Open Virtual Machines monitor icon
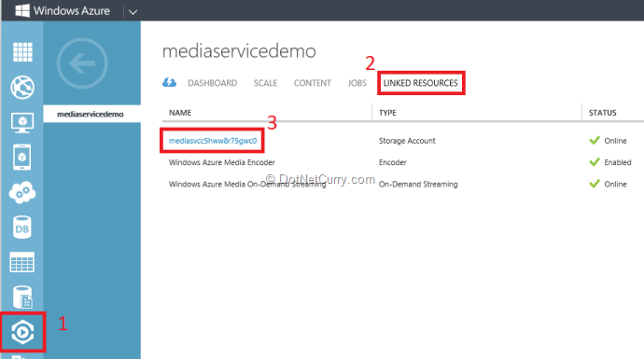 [22, 122]
